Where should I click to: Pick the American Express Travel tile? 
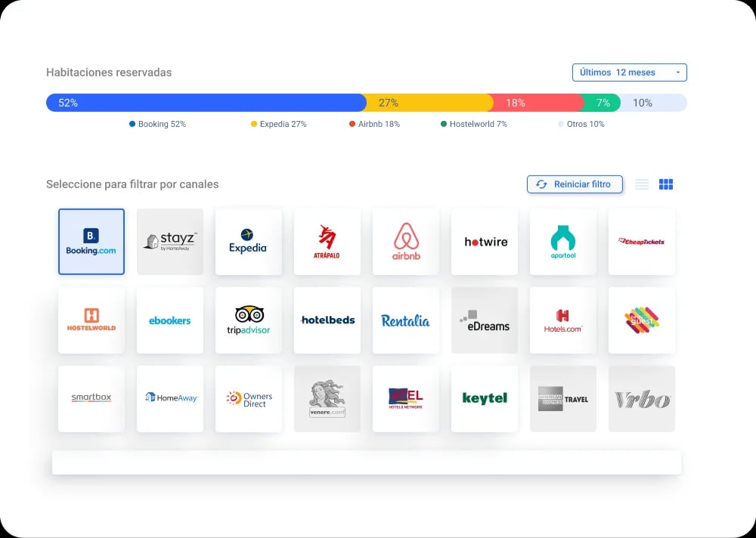coord(562,399)
